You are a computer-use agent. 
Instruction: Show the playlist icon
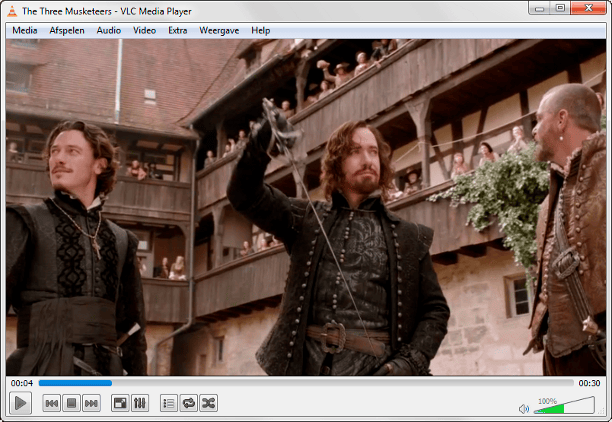[x=169, y=403]
